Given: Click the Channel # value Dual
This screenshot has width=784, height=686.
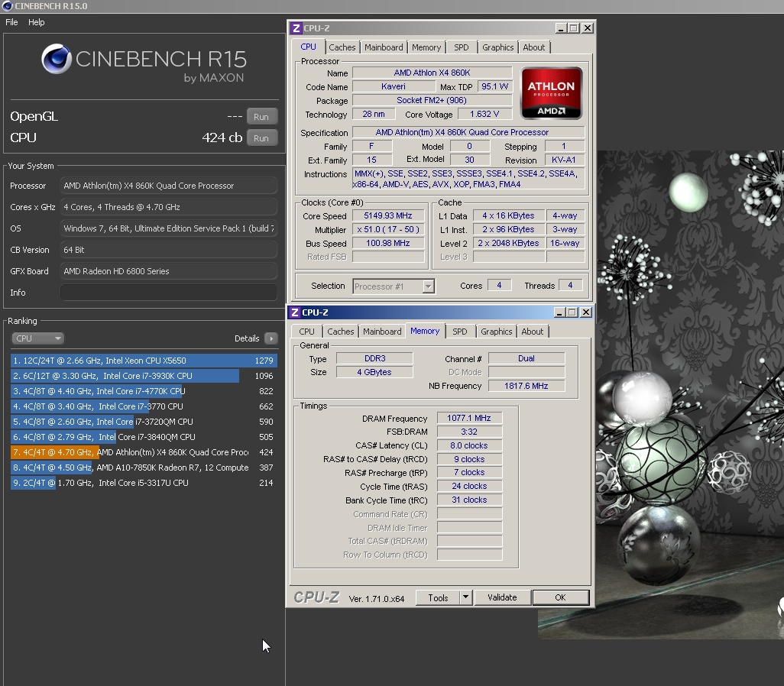Looking at the screenshot, I should pos(526,358).
